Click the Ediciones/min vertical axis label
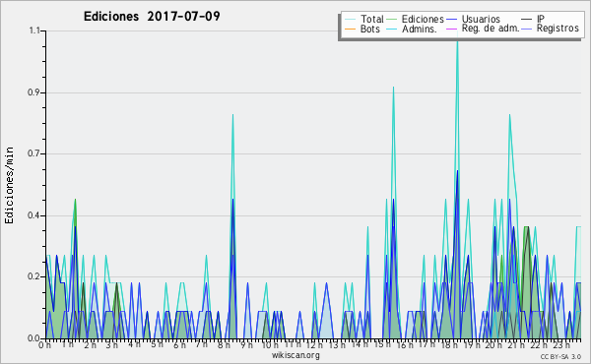Screen dimensions: 591x364 point(9,185)
